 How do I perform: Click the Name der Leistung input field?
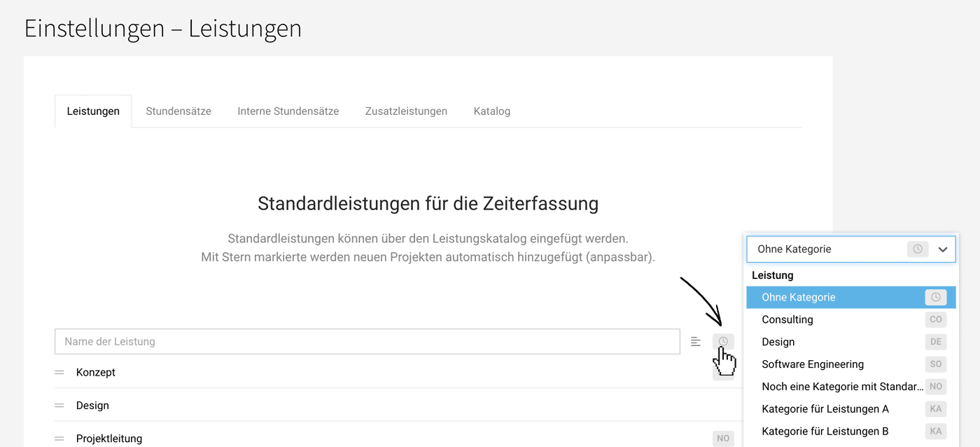click(280, 341)
